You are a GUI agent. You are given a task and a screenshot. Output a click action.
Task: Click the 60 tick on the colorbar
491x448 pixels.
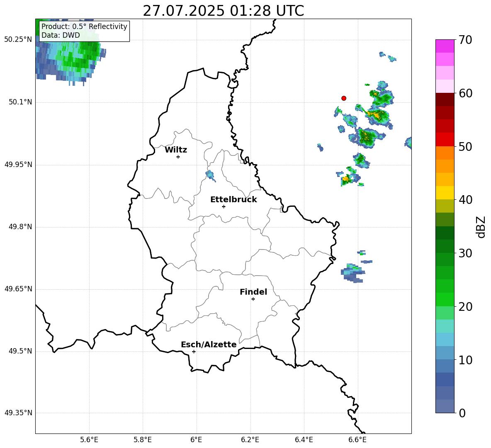465,93
